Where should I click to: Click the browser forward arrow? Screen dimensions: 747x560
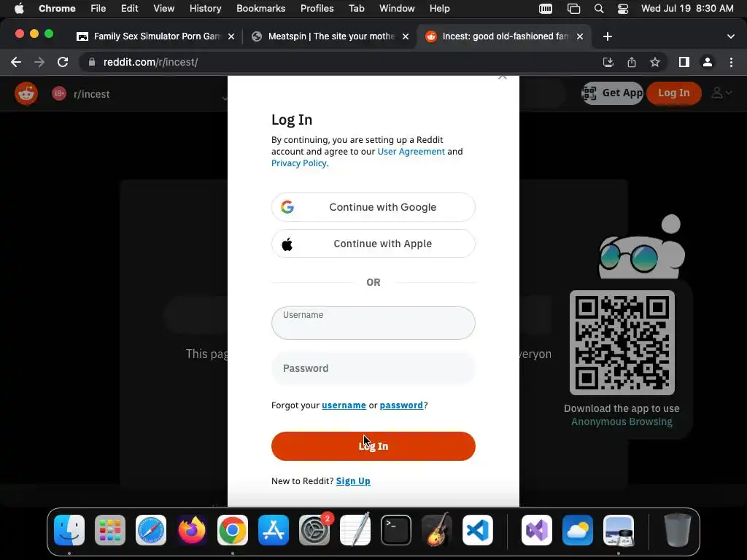(39, 62)
